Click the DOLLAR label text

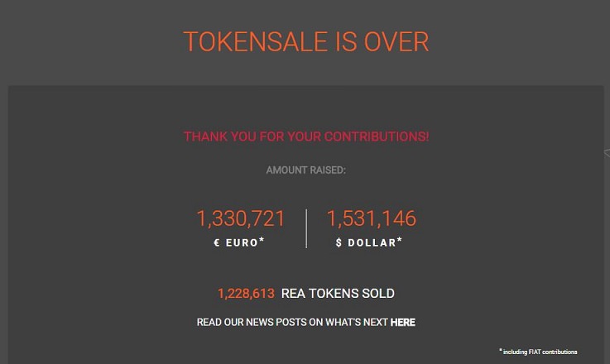click(372, 243)
